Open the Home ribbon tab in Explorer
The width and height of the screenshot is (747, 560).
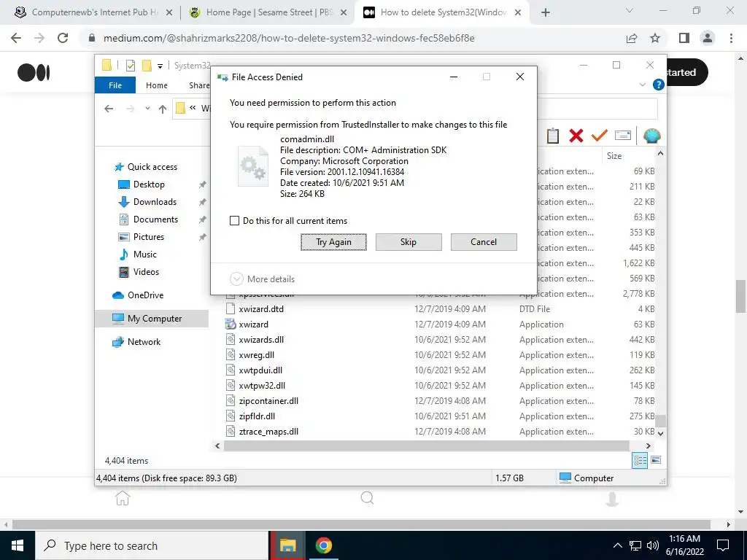[157, 85]
